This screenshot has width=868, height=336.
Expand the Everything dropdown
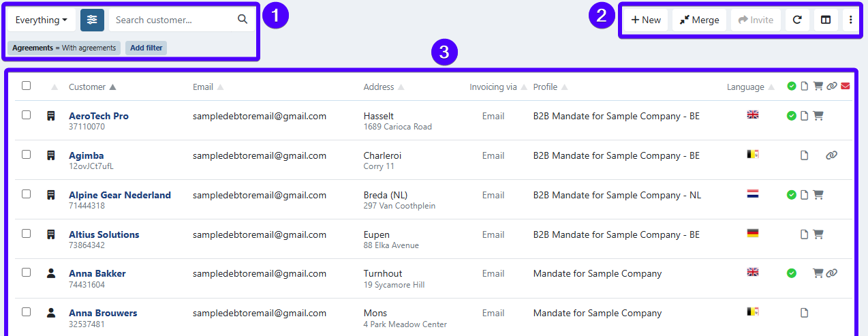coord(41,20)
